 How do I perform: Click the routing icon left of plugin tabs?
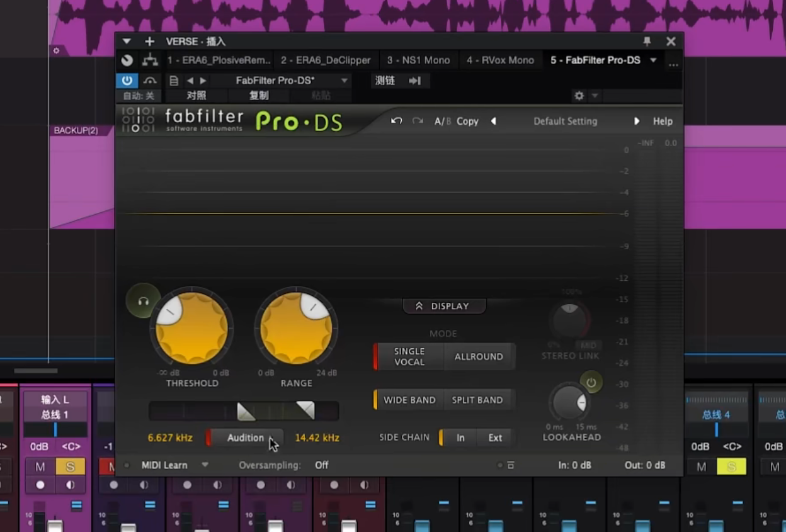pyautogui.click(x=150, y=60)
